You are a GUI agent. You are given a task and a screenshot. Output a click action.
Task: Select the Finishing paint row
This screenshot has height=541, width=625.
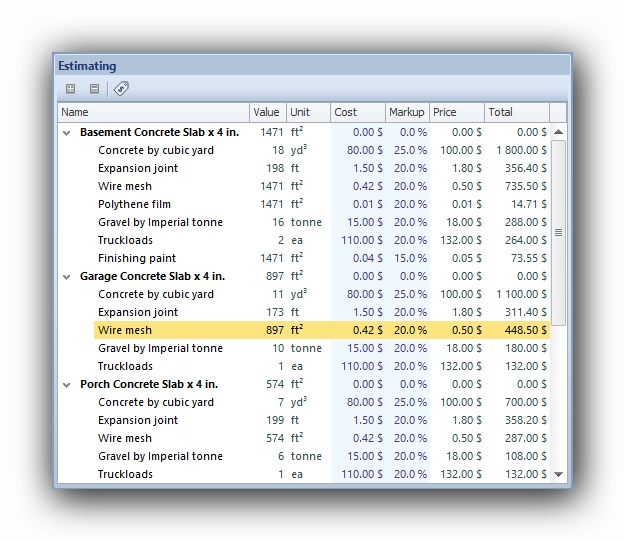point(304,258)
